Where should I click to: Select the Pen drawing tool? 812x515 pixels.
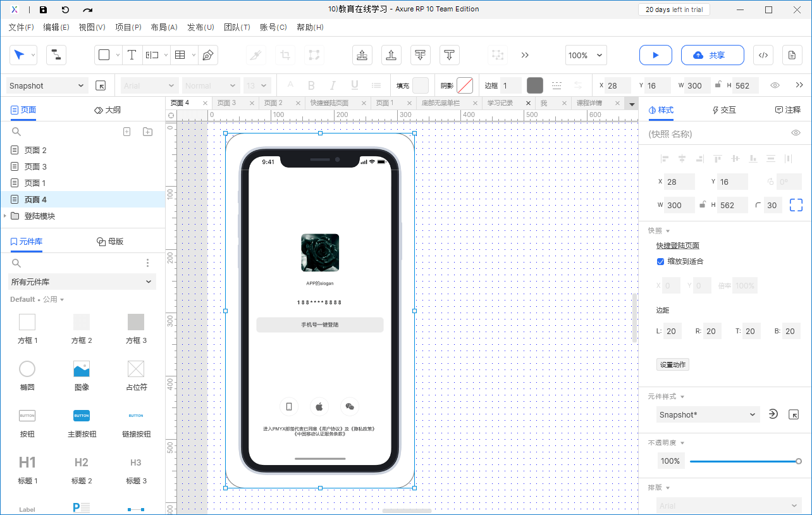point(207,55)
